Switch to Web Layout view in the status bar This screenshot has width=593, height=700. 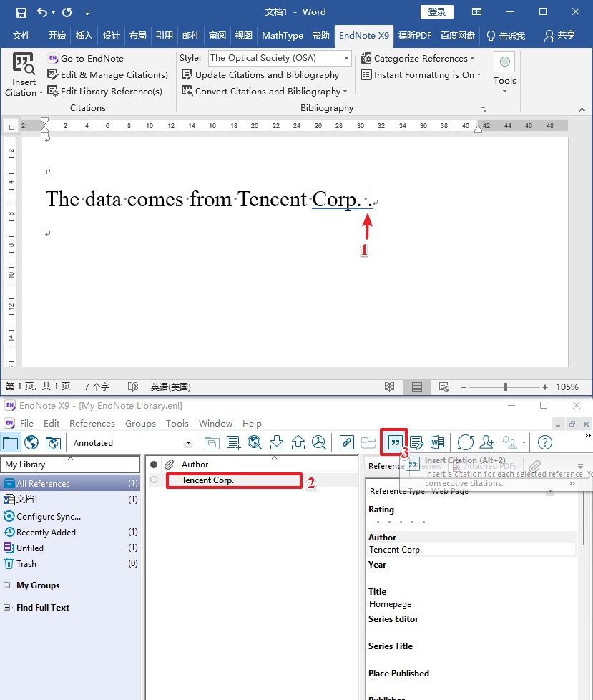pos(444,387)
